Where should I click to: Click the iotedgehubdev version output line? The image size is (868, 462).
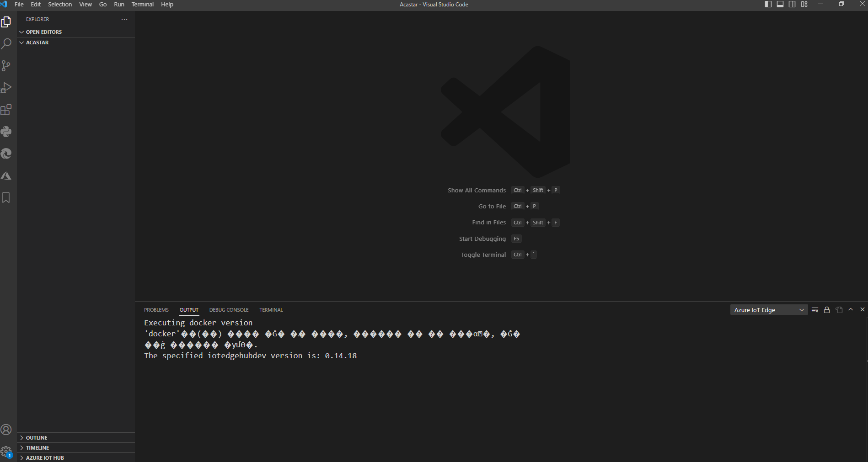click(250, 356)
